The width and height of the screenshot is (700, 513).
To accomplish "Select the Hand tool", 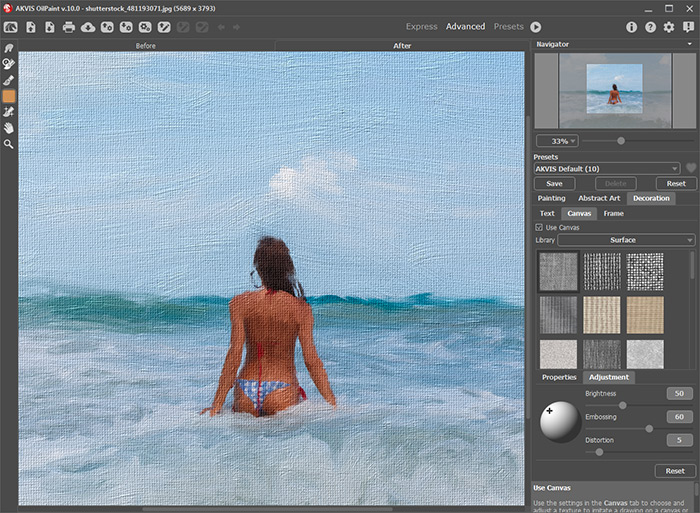I will tap(9, 128).
